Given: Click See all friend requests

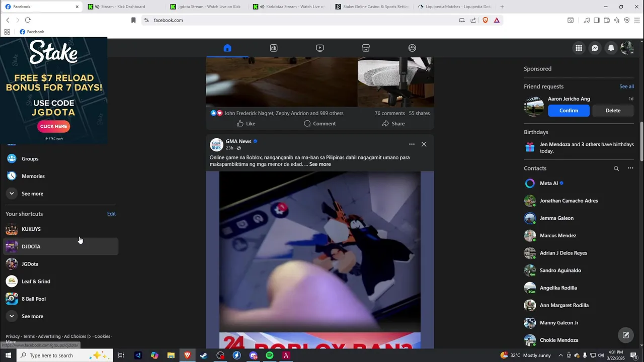Looking at the screenshot, I should pyautogui.click(x=626, y=86).
